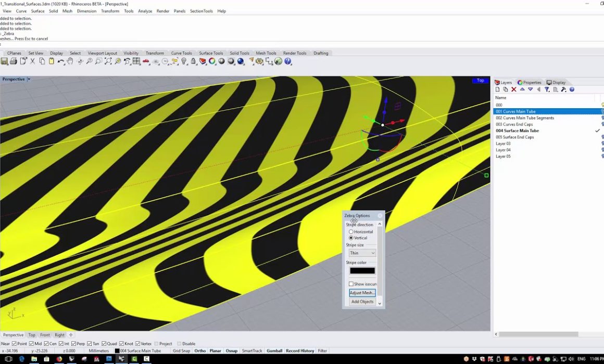Select layer 005 Surface End Caps
The height and width of the screenshot is (364, 604).
pyautogui.click(x=514, y=137)
